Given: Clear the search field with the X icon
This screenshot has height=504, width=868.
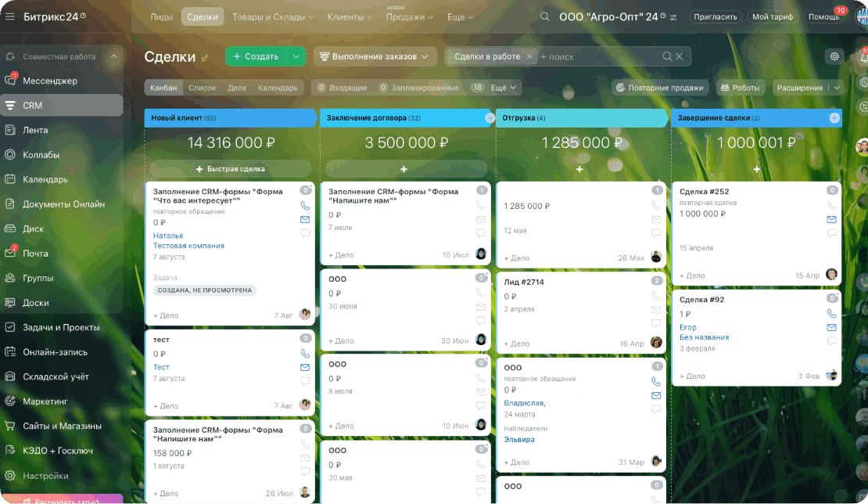Looking at the screenshot, I should point(680,56).
